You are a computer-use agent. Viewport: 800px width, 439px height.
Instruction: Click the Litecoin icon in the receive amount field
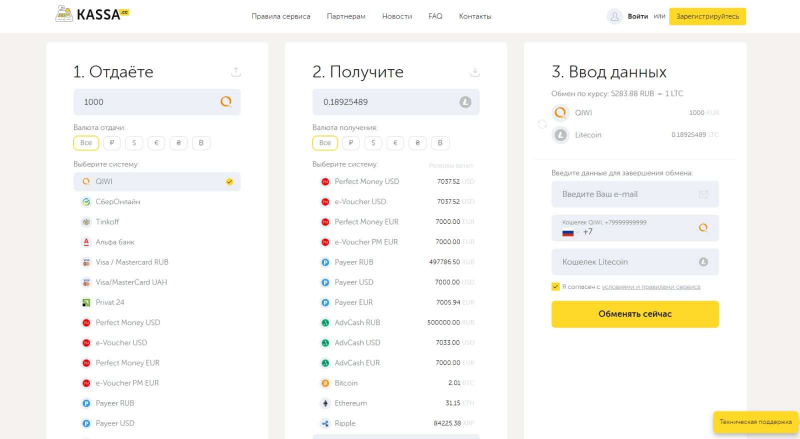[x=465, y=102]
